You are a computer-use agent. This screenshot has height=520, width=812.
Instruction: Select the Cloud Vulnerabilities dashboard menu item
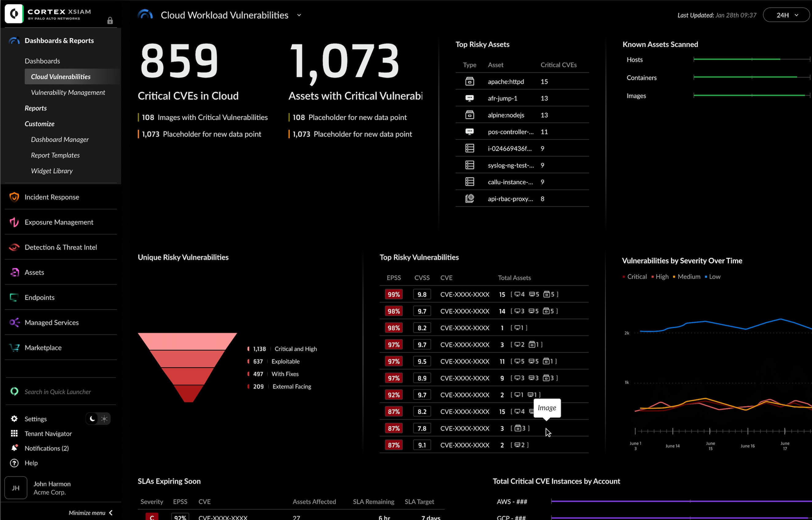tap(61, 76)
